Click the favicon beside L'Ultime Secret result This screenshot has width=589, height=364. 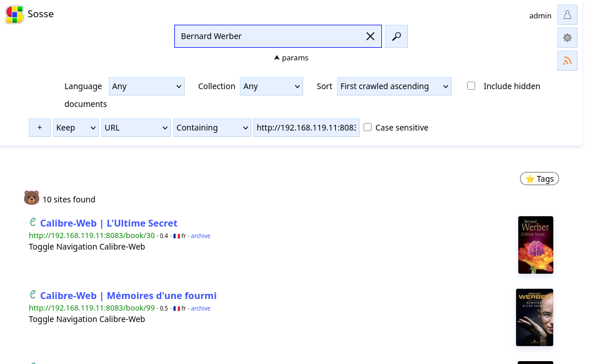(33, 222)
